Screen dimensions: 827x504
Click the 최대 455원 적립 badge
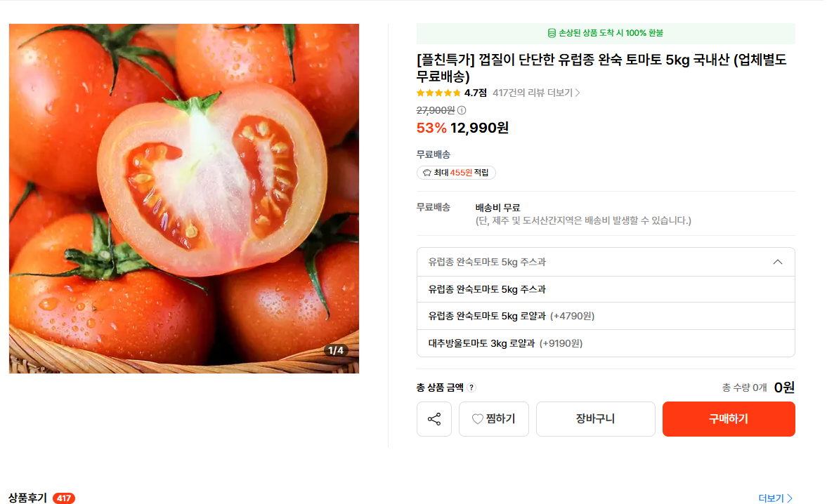pyautogui.click(x=456, y=173)
